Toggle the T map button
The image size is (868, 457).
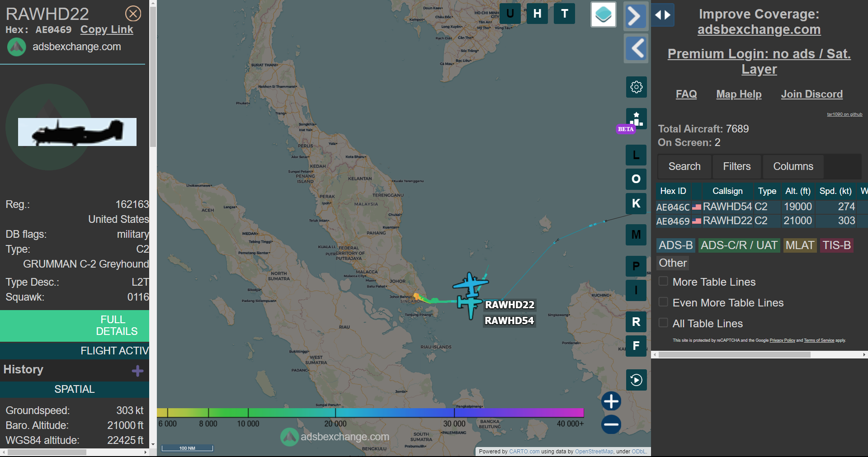point(565,14)
